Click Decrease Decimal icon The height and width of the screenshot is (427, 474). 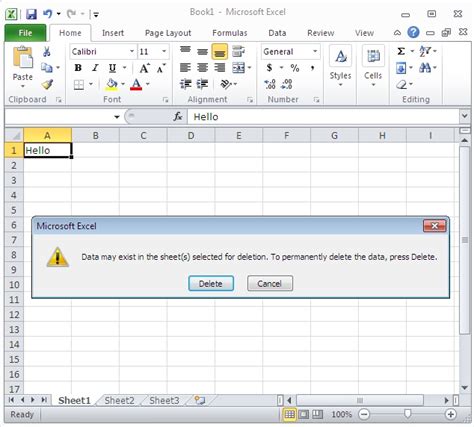tap(287, 84)
